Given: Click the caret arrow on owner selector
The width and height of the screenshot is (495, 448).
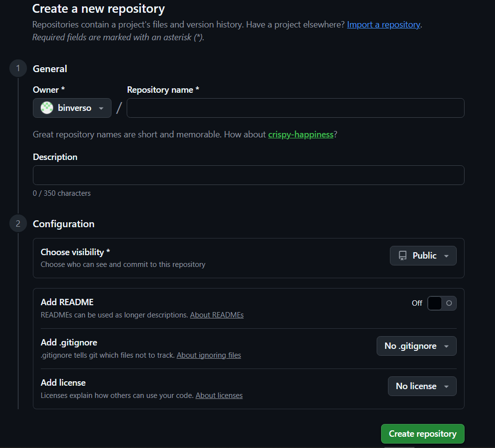Looking at the screenshot, I should click(x=101, y=108).
